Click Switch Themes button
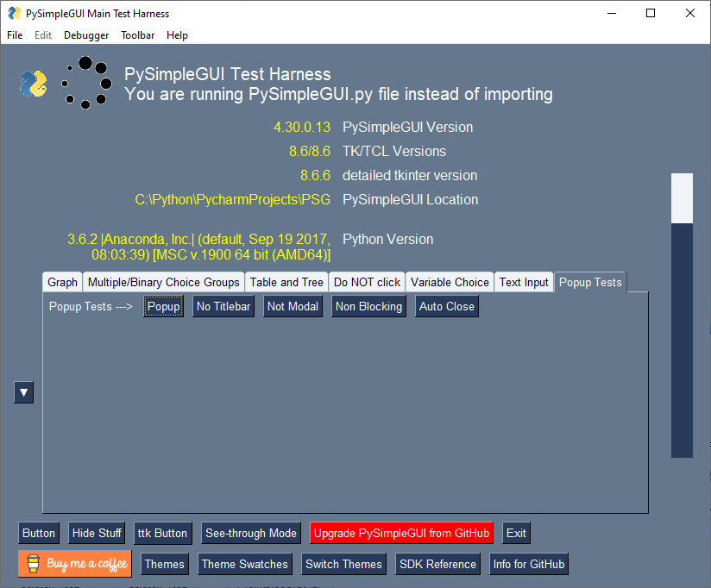 pos(343,564)
